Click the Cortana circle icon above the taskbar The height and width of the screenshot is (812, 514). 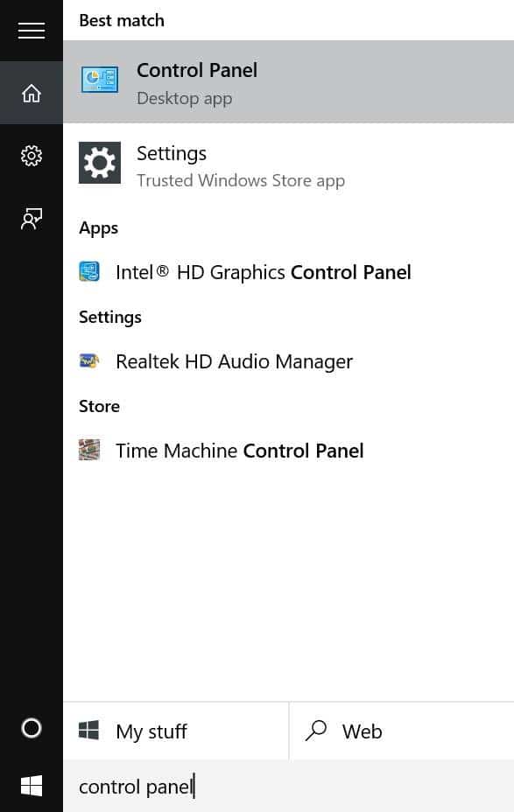pos(32,728)
